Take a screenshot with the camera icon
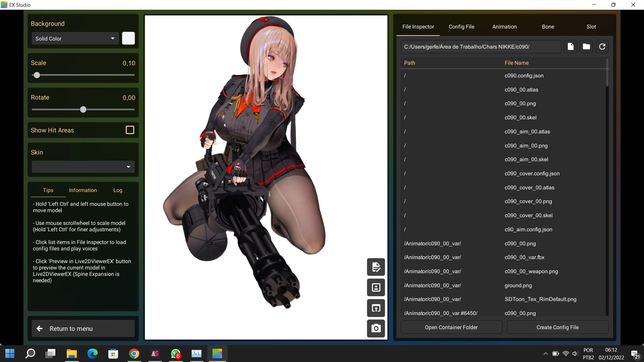 point(376,328)
